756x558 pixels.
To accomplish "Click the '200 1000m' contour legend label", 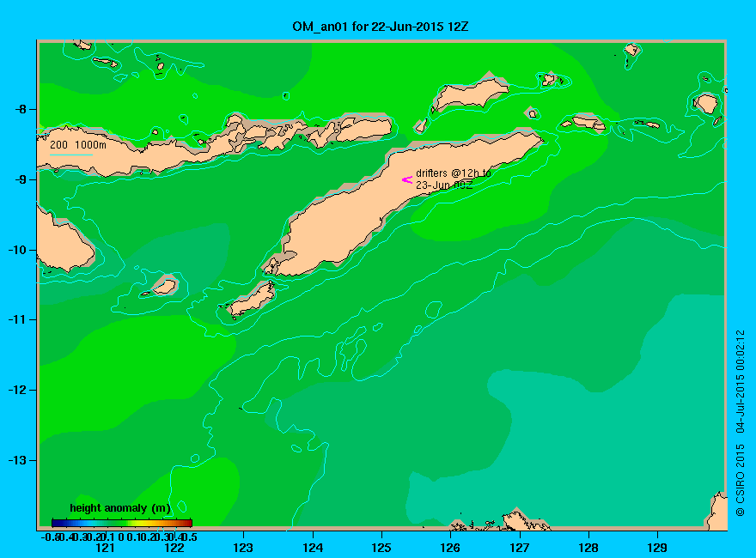I will (78, 144).
